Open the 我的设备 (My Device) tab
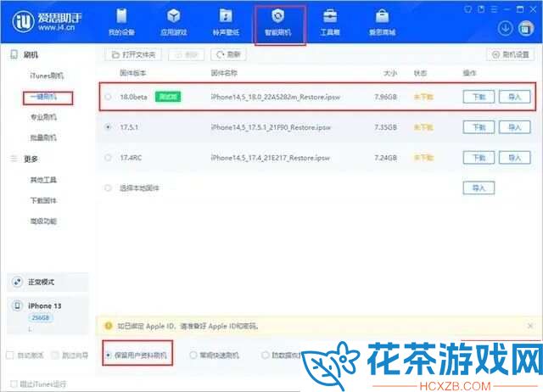 tap(121, 22)
